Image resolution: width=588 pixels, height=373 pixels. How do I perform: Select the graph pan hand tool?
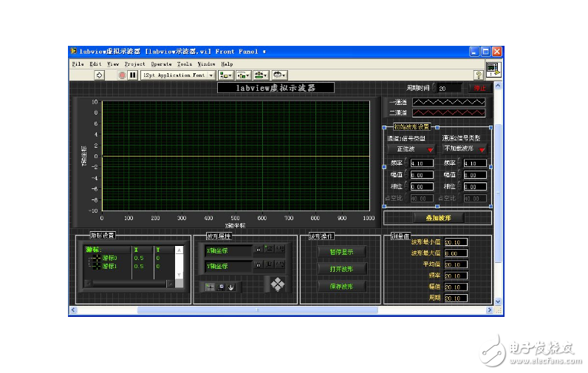coord(231,287)
